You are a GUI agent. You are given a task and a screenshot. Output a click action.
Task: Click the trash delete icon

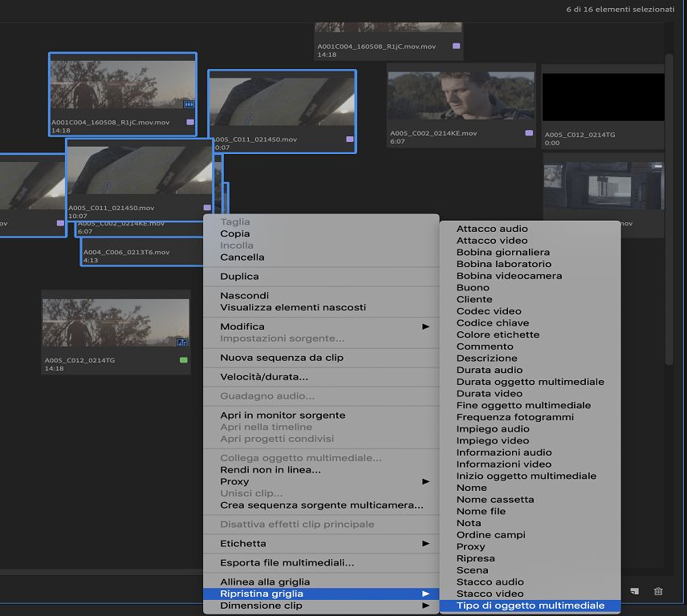click(658, 591)
